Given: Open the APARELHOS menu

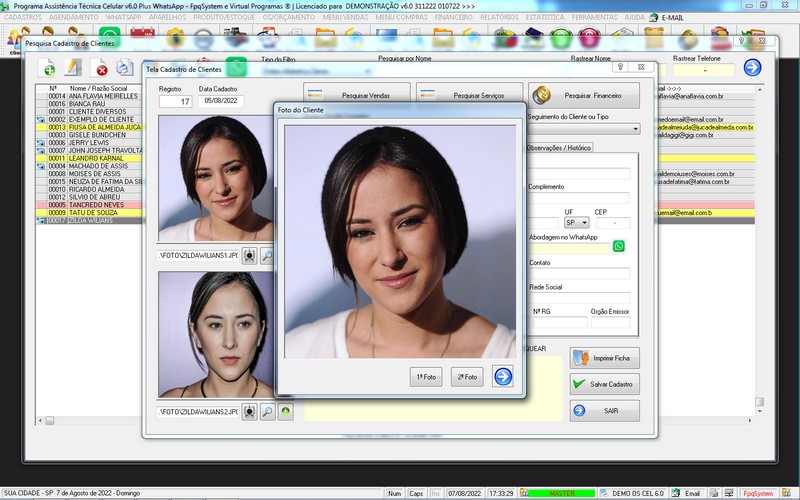Looking at the screenshot, I should click(167, 17).
